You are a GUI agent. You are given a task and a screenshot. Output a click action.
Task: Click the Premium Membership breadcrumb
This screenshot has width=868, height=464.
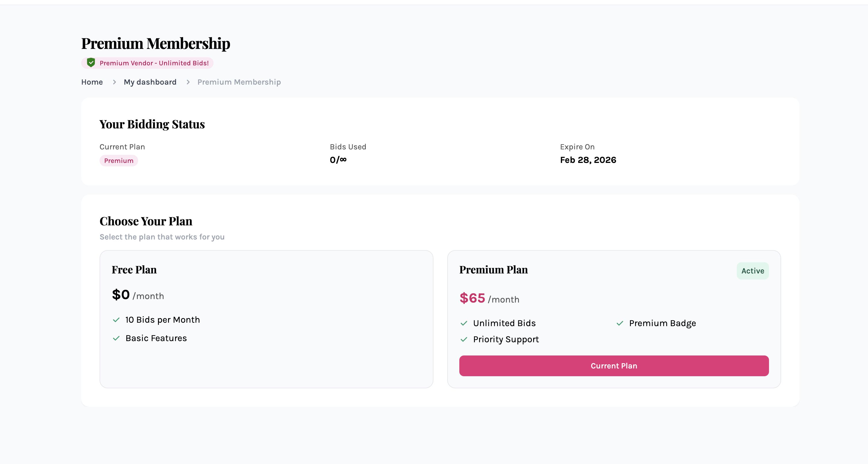239,82
